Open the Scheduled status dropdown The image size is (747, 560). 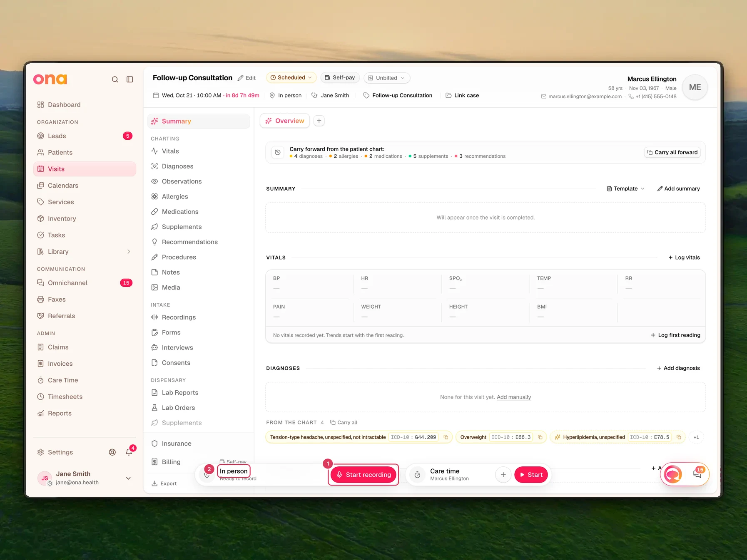291,78
